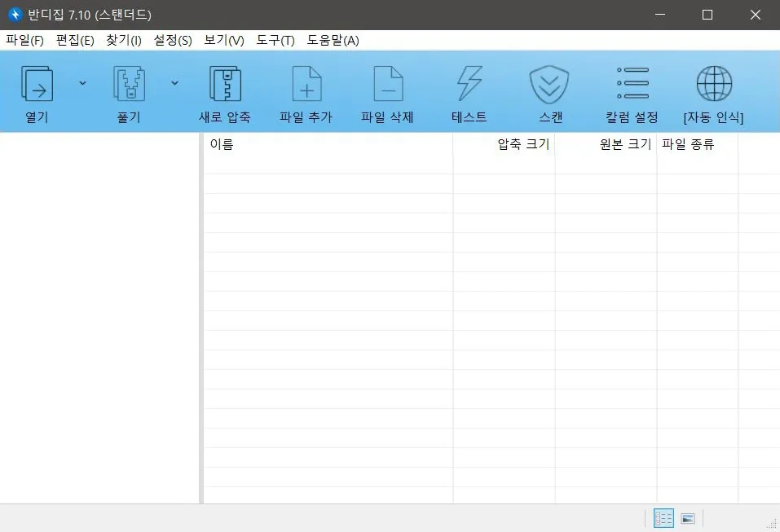Click the 파일 추가 (Add File) icon
780x532 pixels.
(x=306, y=84)
